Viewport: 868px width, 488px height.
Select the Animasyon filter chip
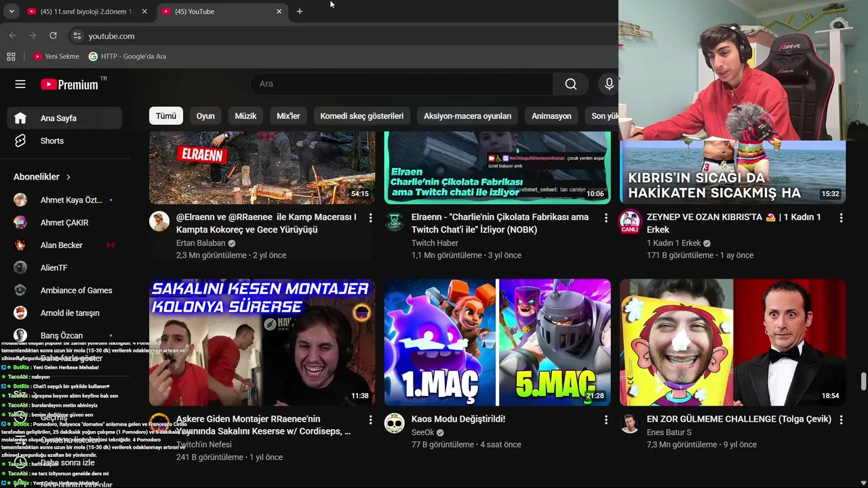click(x=551, y=116)
